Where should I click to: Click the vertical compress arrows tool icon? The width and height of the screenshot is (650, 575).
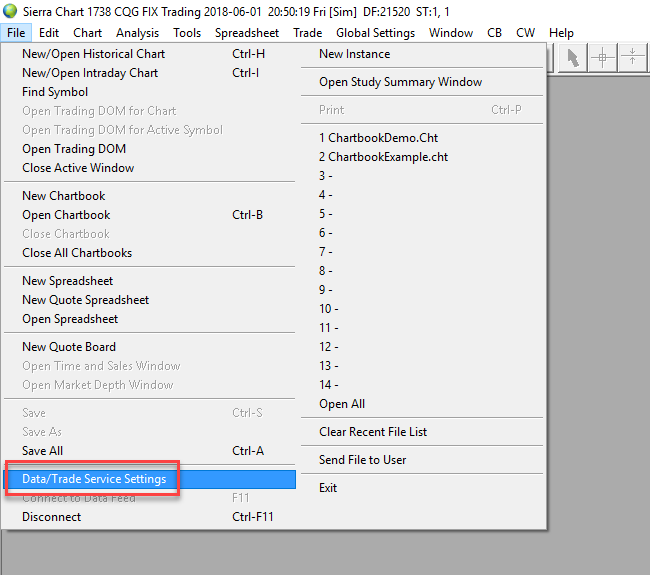click(x=633, y=58)
